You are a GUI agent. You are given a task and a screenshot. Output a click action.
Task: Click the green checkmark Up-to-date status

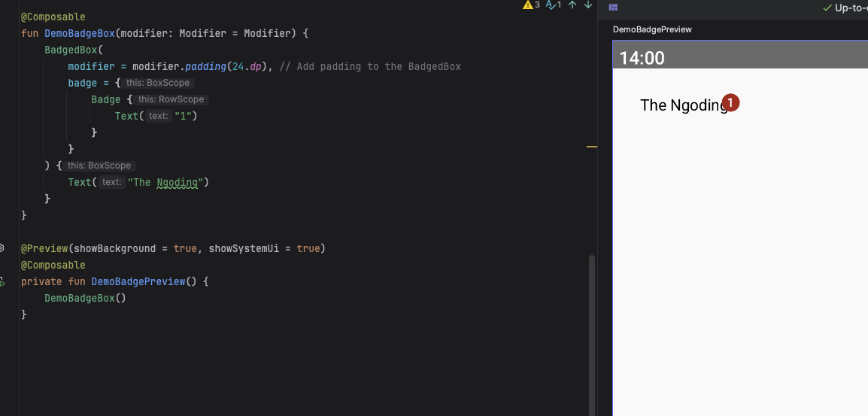point(846,8)
